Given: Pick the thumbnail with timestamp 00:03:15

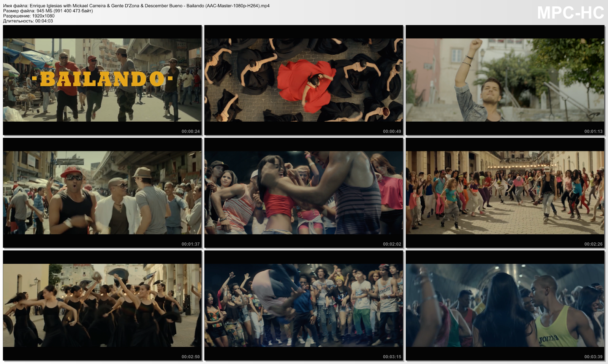Looking at the screenshot, I should 304,305.
